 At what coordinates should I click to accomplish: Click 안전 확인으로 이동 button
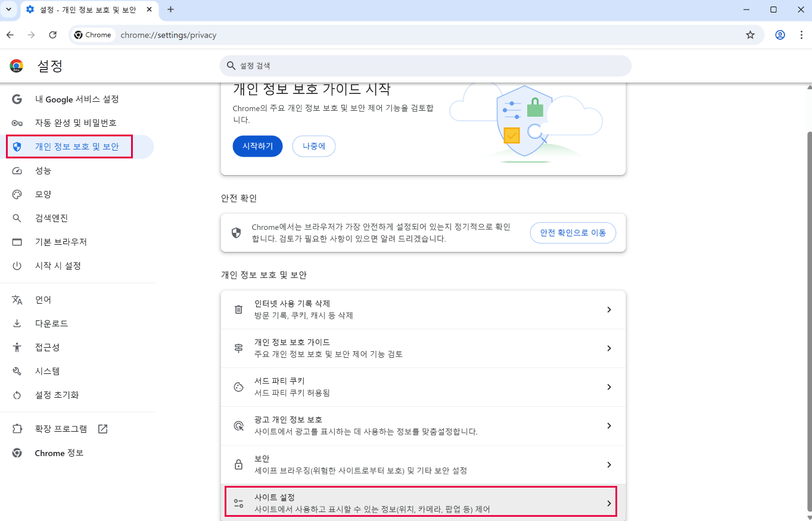[x=573, y=233]
